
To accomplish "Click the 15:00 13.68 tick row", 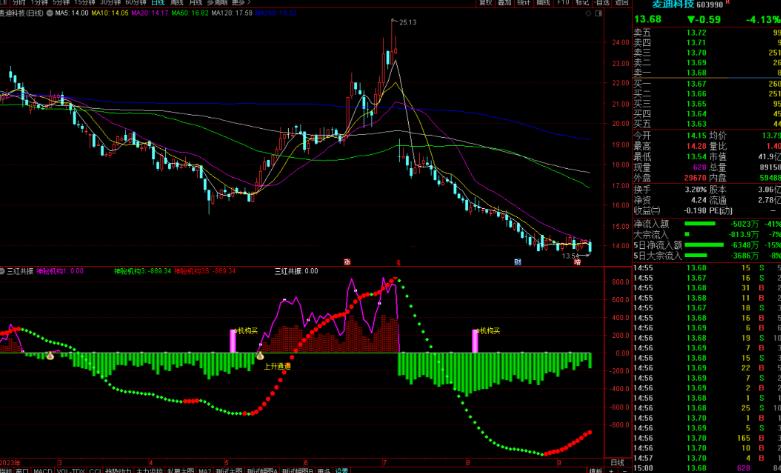I will pyautogui.click(x=707, y=468).
